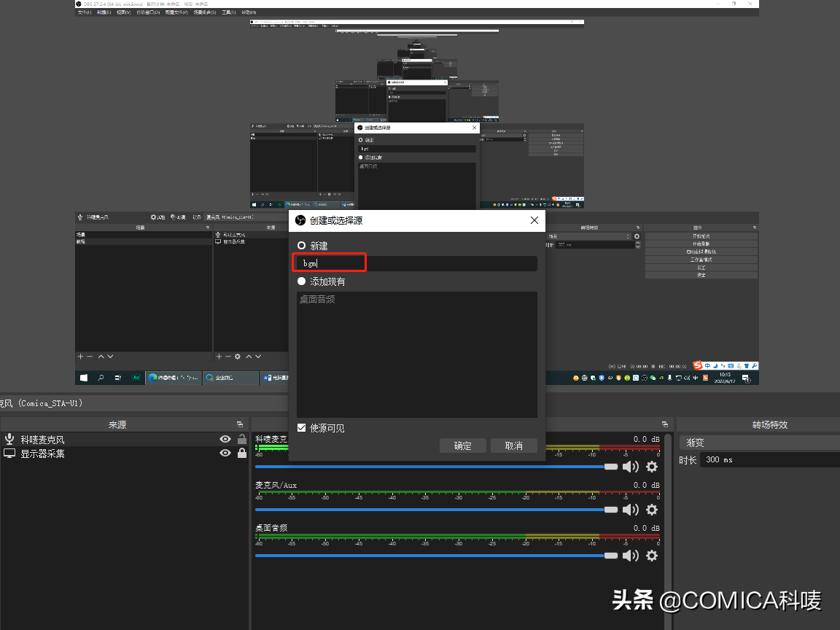
Task: Open gear settings for 麦克风/Aux channel
Action: (x=652, y=510)
